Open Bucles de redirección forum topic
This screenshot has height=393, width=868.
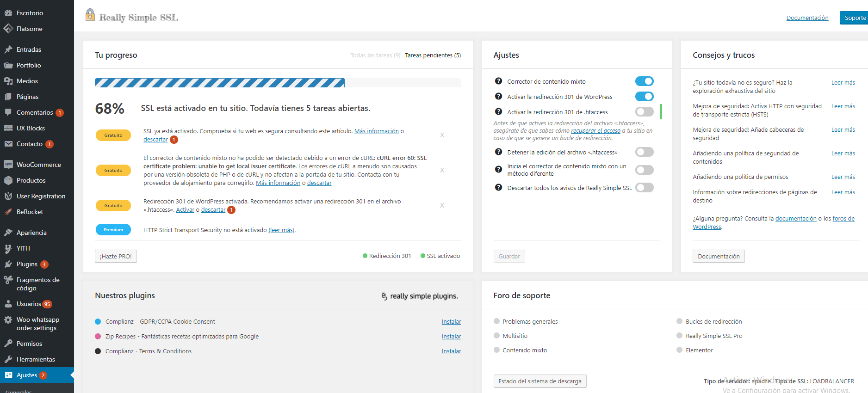pos(713,321)
